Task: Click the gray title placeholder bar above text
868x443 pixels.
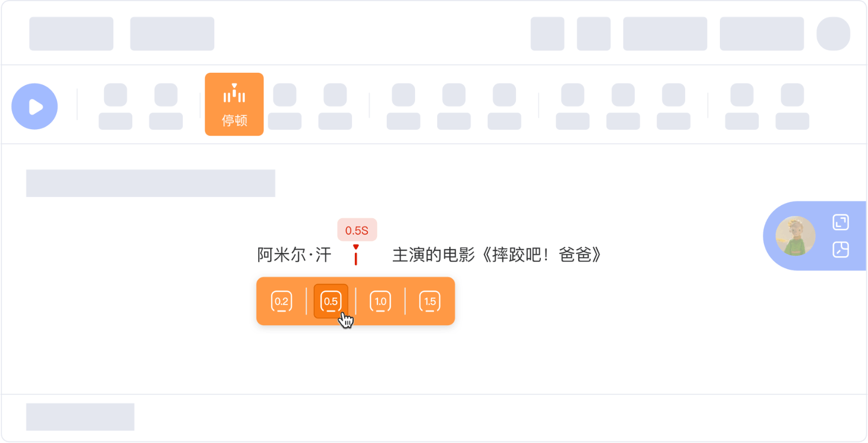Action: tap(151, 183)
